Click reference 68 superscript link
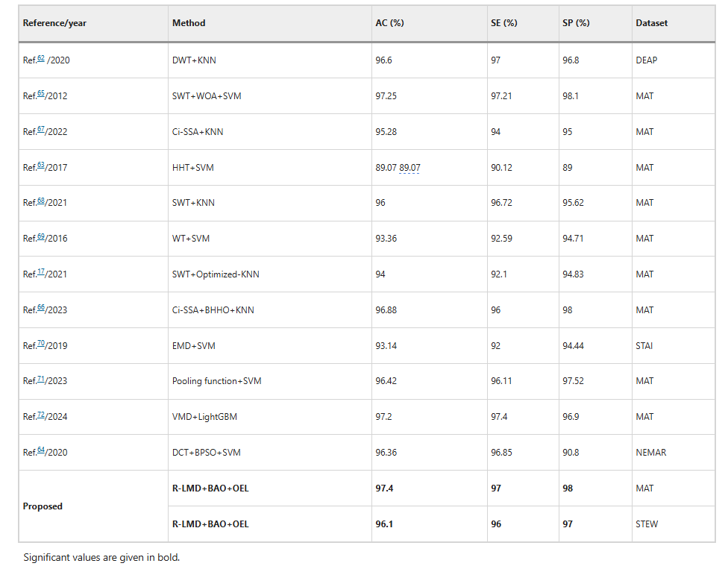 (41, 201)
